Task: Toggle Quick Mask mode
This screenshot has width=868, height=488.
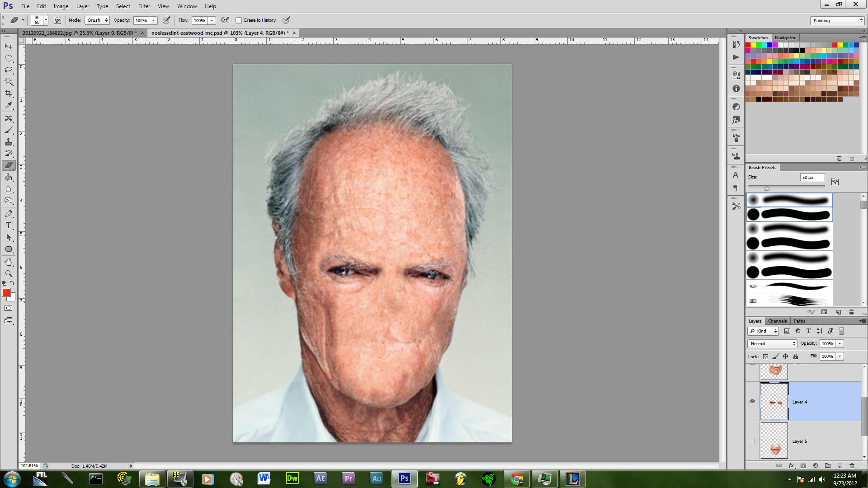Action: tap(9, 308)
